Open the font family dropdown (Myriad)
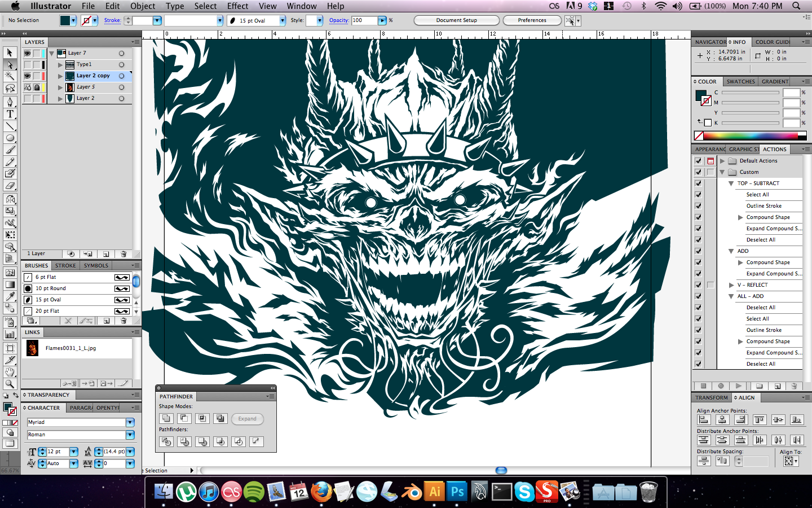The height and width of the screenshot is (508, 812). (x=130, y=422)
